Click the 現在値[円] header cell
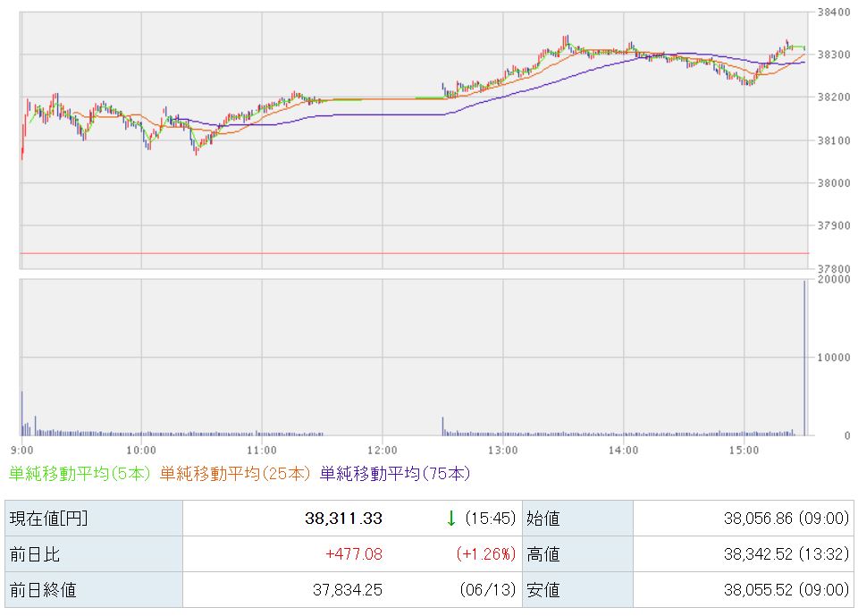Image resolution: width=858 pixels, height=616 pixels. (94, 518)
